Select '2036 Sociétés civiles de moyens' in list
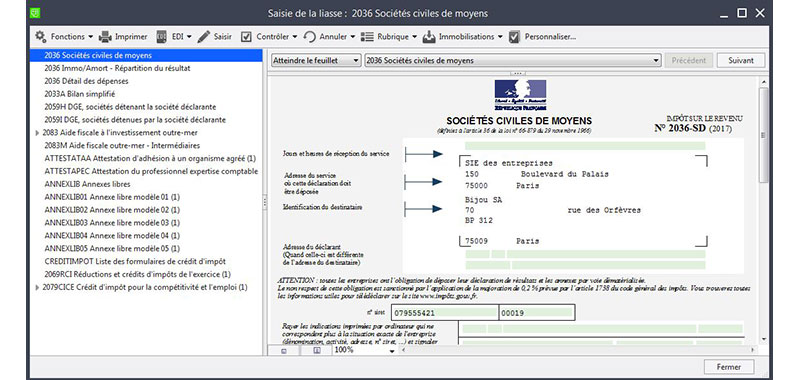The width and height of the screenshot is (800, 380). click(146, 55)
